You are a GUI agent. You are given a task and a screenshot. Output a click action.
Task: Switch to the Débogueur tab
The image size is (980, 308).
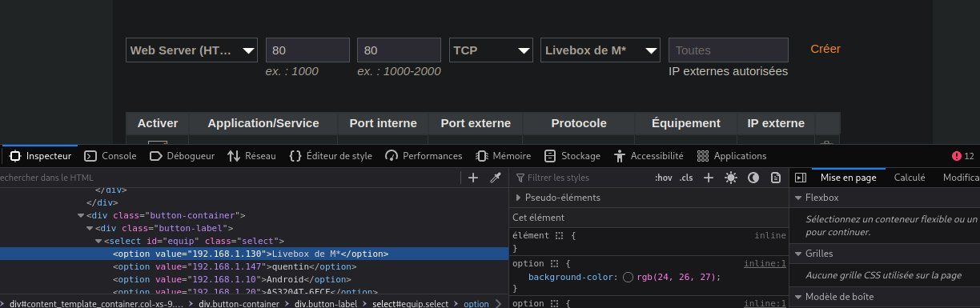click(183, 156)
